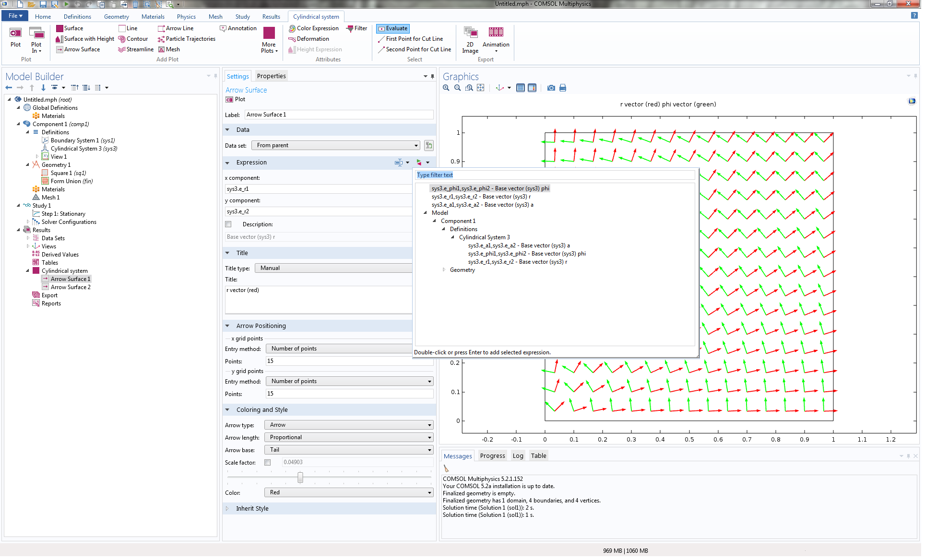The image size is (925, 560).
Task: Click the print icon in Graphics toolbar
Action: (x=563, y=88)
